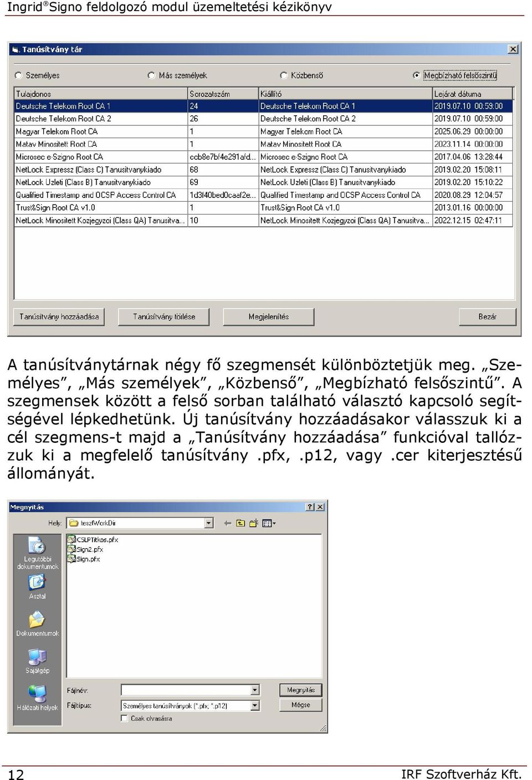Click Megnyitás button in open dialog
The height and width of the screenshot is (780, 532).
(x=300, y=690)
